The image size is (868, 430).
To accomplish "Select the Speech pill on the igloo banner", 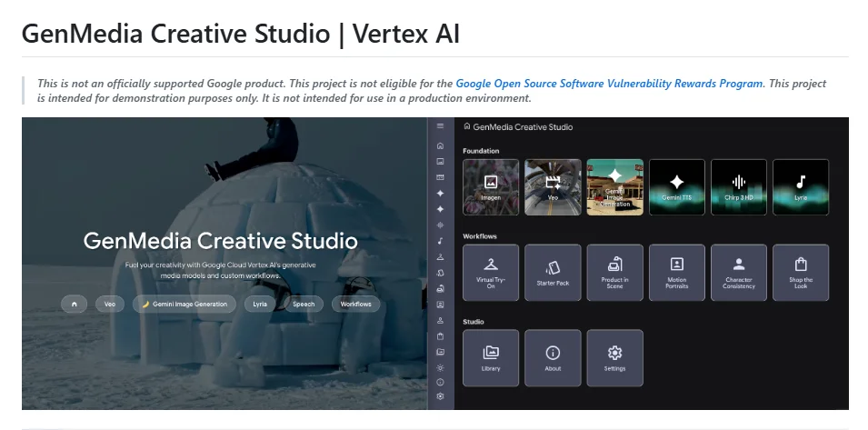I will click(x=304, y=304).
